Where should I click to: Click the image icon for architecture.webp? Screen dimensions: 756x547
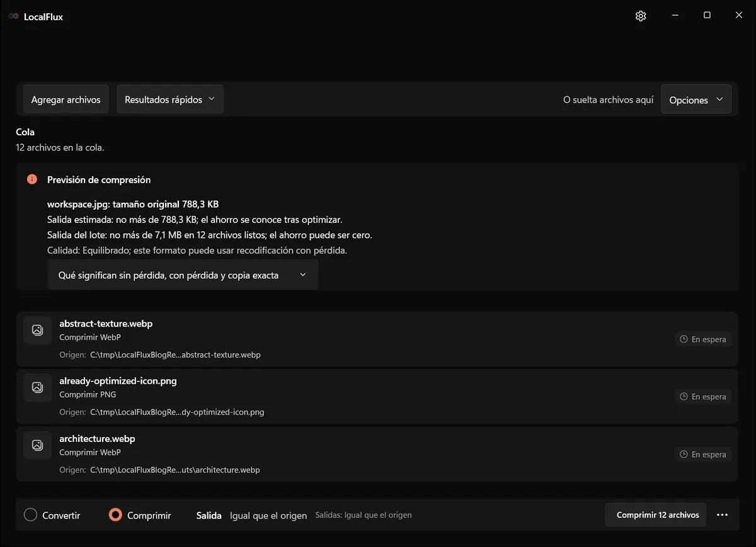(37, 445)
